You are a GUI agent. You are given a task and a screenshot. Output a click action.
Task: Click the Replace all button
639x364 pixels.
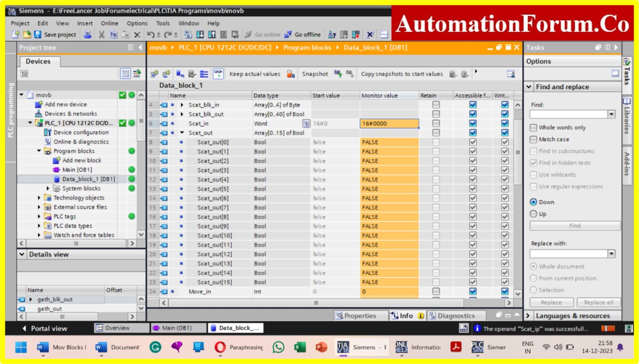tap(599, 302)
